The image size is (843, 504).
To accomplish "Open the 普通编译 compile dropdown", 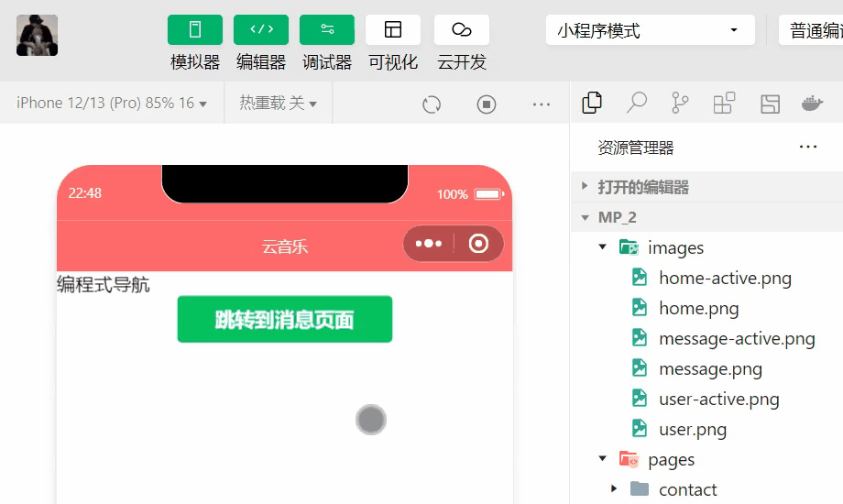I will tap(811, 30).
